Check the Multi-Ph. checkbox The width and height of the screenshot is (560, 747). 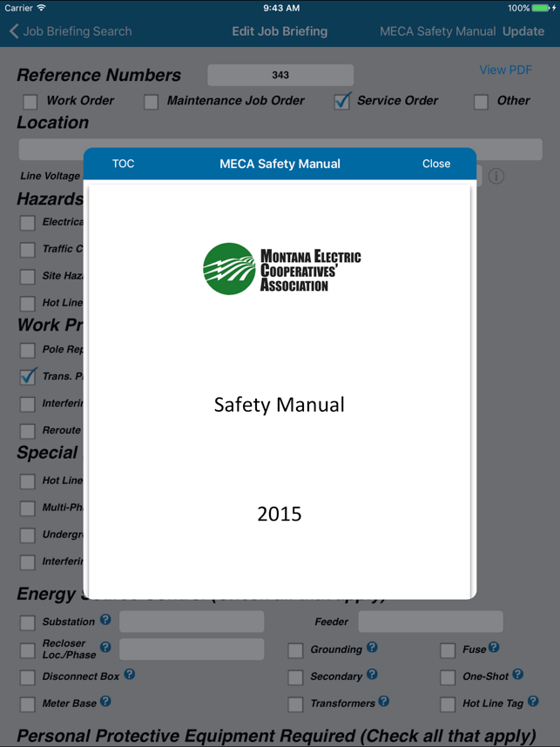click(27, 508)
